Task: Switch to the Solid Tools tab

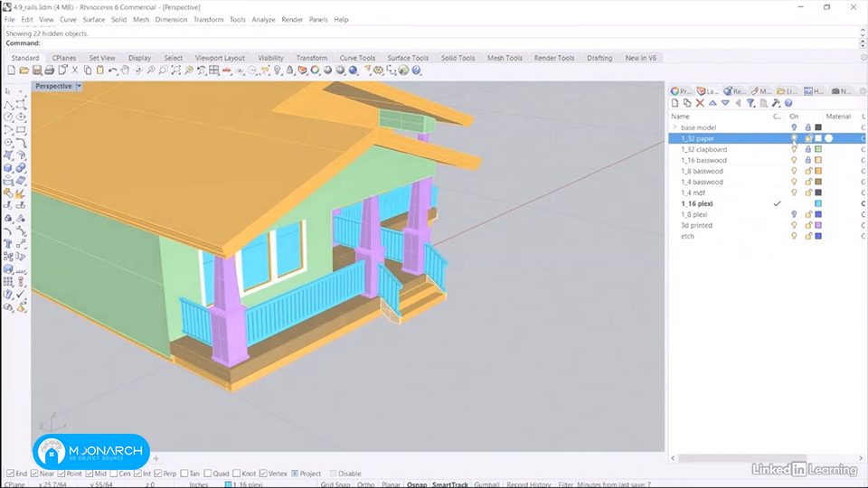Action: (x=458, y=58)
